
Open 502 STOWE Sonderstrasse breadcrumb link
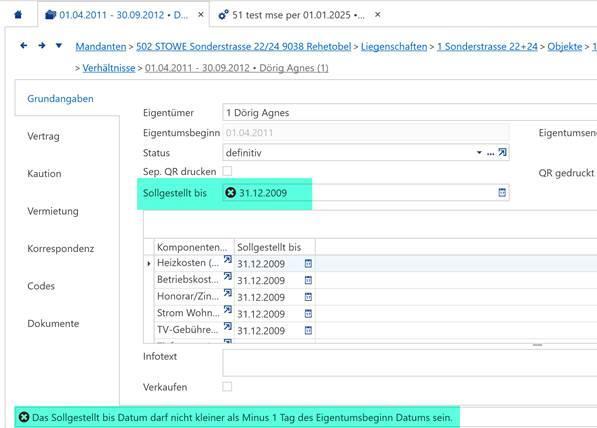(244, 46)
